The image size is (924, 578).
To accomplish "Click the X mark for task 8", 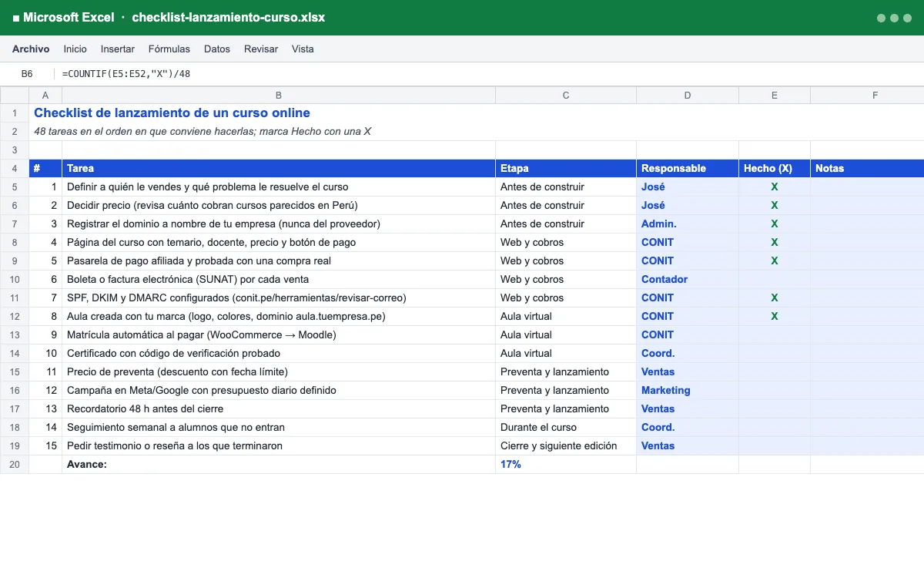I will (x=775, y=316).
